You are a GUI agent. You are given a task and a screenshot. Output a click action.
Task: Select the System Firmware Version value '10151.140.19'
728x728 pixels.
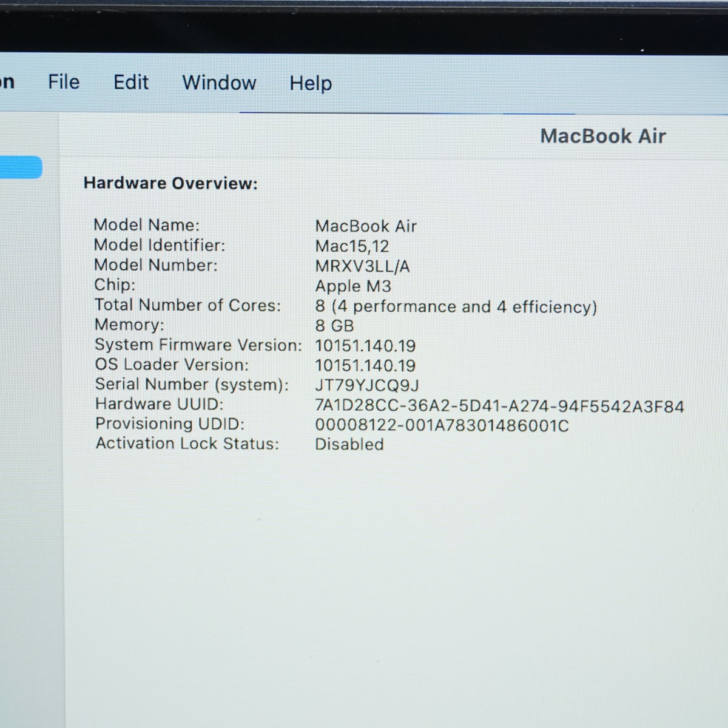365,346
